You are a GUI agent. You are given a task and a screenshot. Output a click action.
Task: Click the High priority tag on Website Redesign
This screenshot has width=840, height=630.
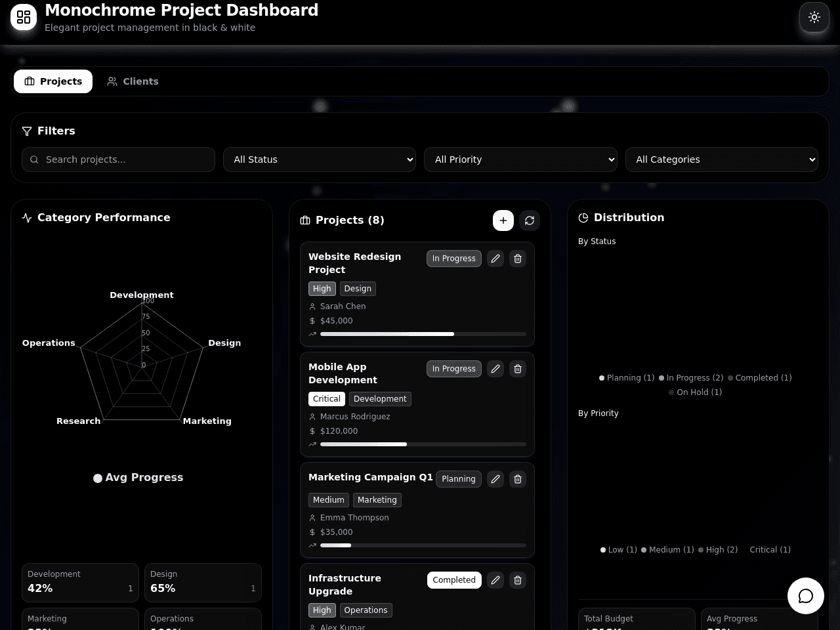(322, 289)
